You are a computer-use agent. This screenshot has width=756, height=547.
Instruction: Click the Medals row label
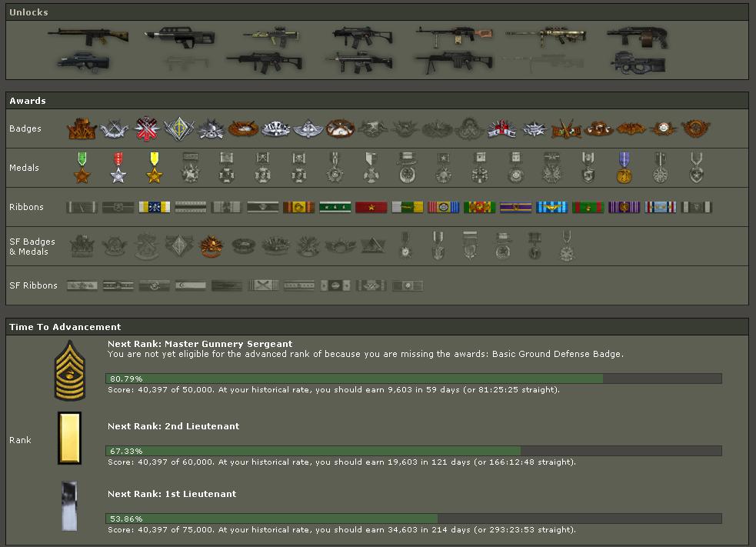24,168
